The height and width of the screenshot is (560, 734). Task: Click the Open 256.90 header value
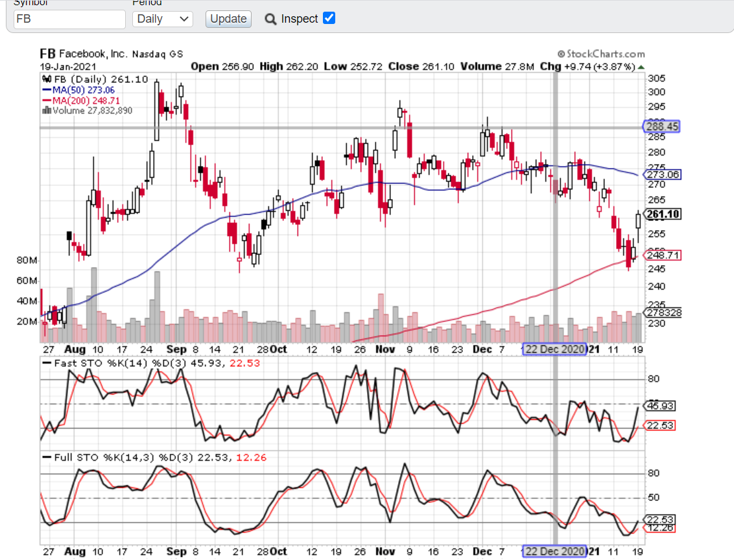[x=222, y=66]
